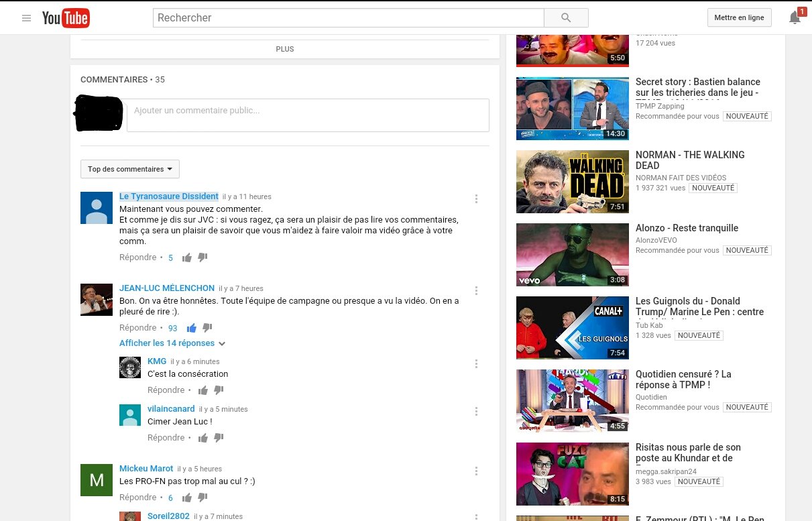Open video title Secret story : Bastien balance
This screenshot has height=521, width=812.
coord(698,87)
